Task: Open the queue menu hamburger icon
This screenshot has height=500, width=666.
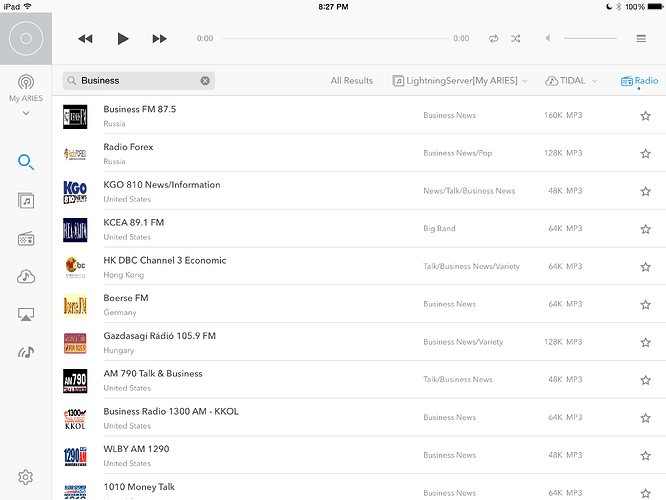Action: tap(641, 39)
